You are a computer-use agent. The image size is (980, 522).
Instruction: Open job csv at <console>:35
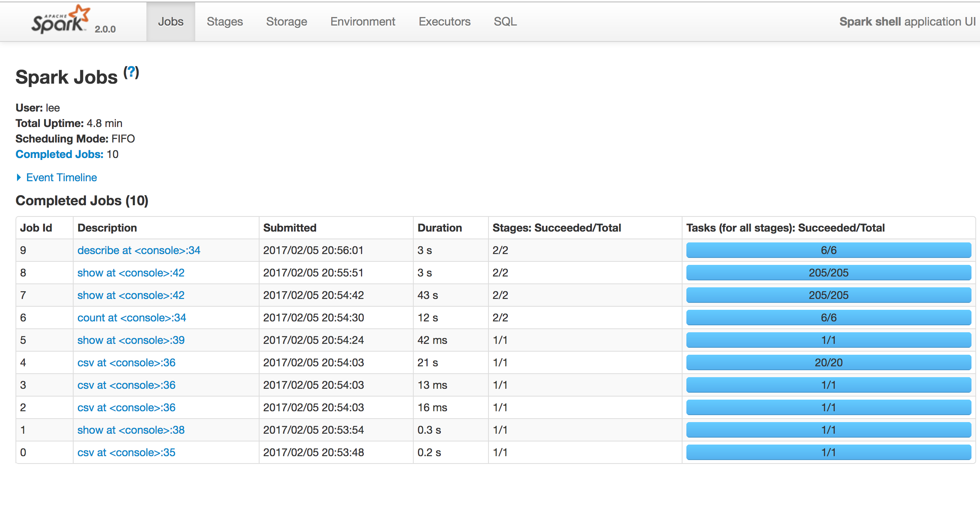pyautogui.click(x=126, y=452)
